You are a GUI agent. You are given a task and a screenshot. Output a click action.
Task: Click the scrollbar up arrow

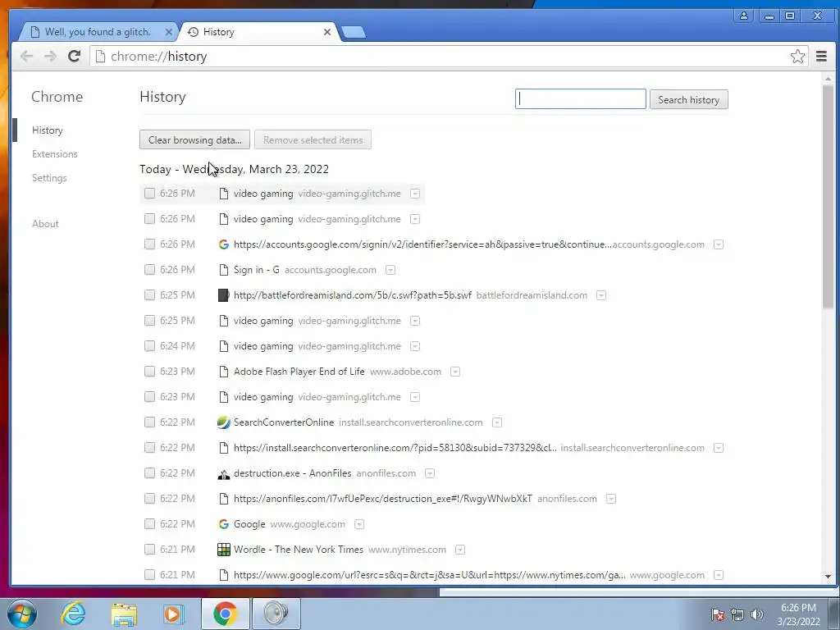[x=829, y=79]
